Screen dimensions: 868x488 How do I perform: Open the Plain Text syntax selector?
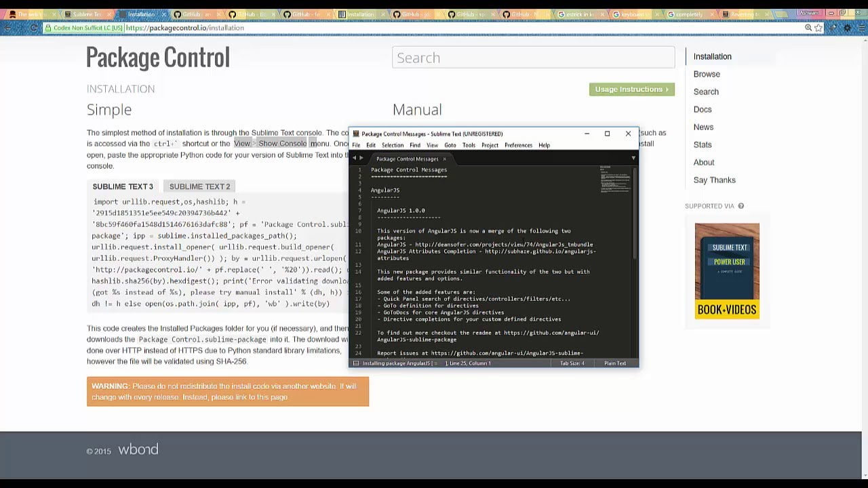point(615,363)
